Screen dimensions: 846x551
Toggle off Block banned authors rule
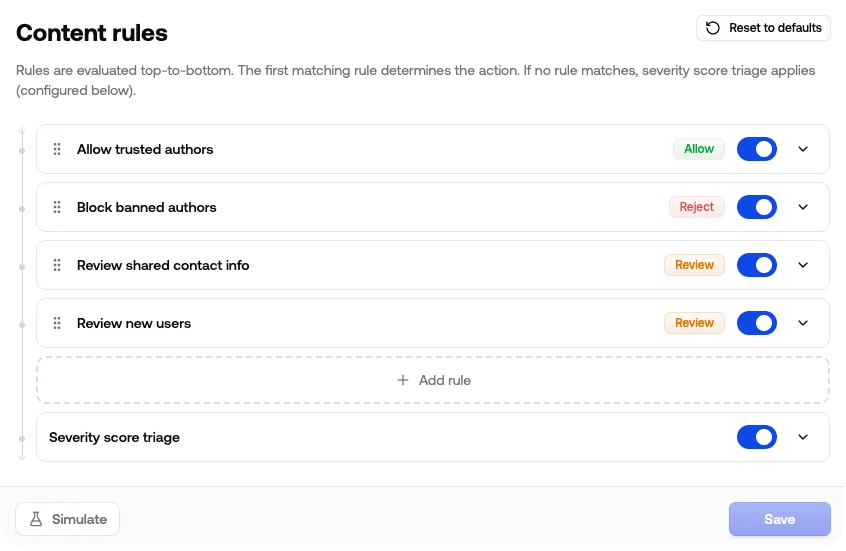756,207
